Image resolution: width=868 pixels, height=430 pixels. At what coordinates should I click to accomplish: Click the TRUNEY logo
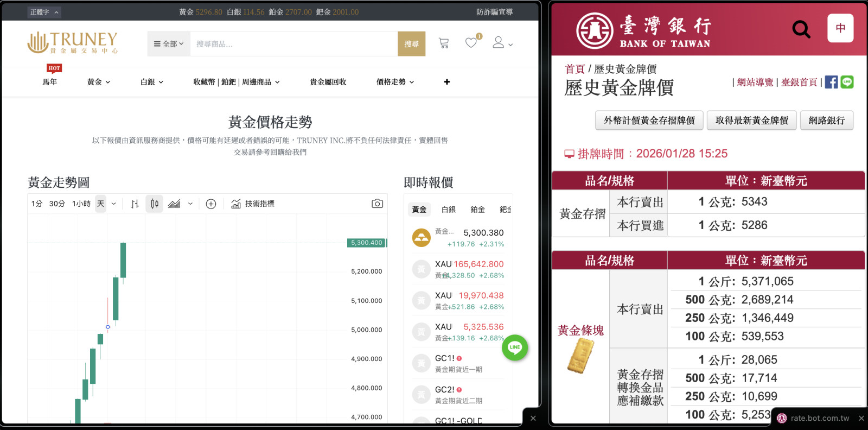click(x=73, y=43)
